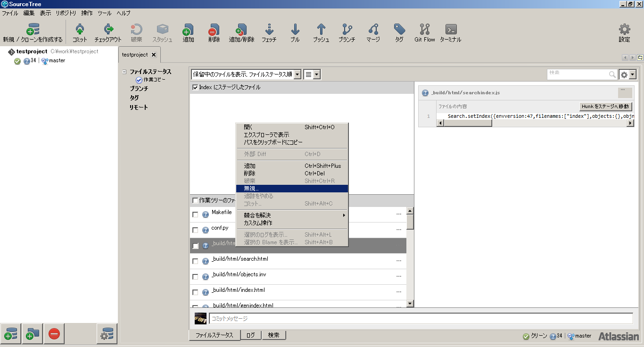Check the box for _build/html/index.html

pyautogui.click(x=195, y=292)
